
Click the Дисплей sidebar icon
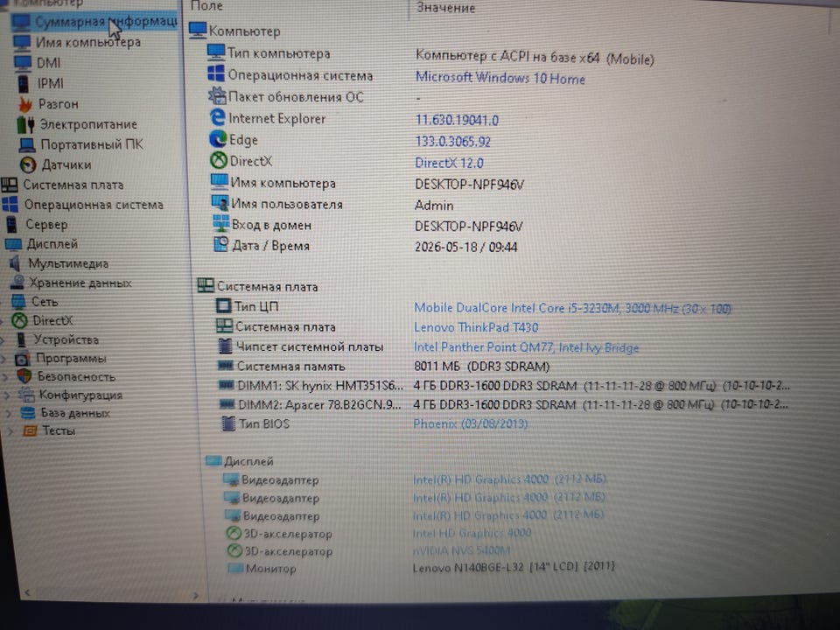[13, 244]
